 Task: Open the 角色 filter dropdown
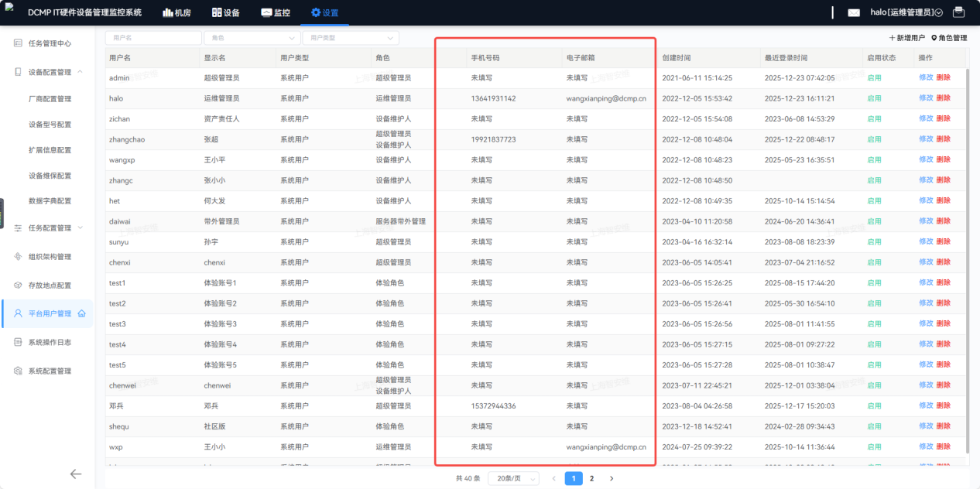click(252, 37)
